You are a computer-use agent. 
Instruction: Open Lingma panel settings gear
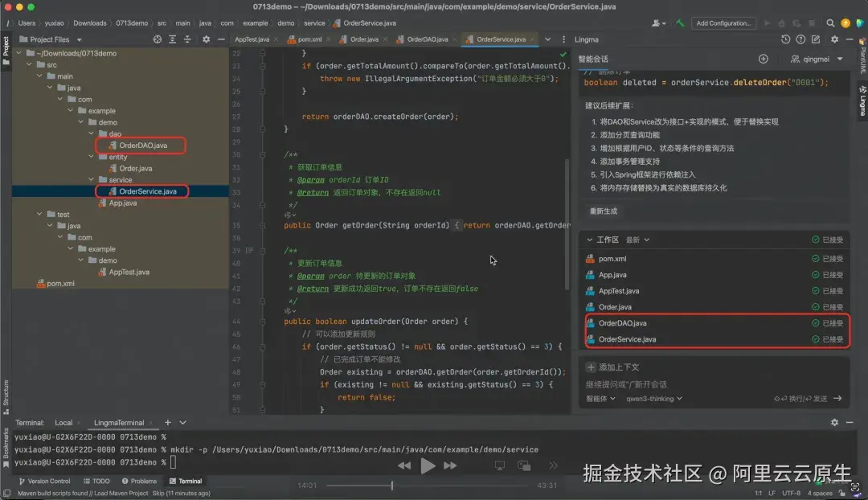coord(834,39)
